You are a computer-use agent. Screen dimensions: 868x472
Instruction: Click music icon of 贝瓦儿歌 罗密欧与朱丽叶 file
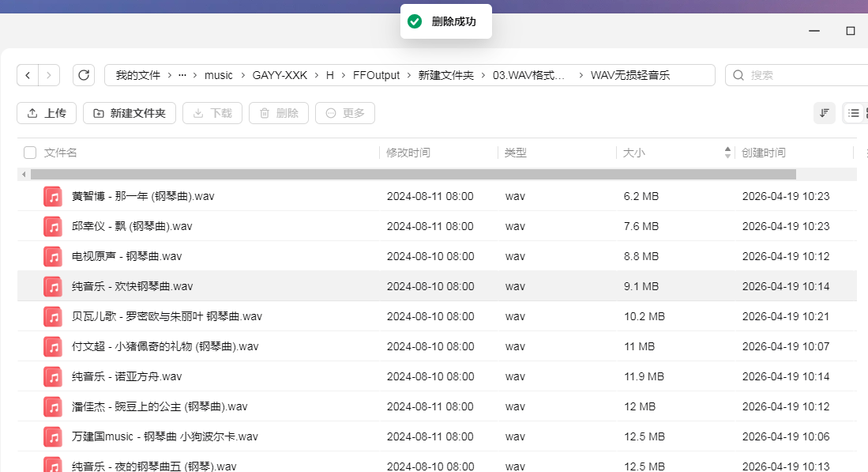(53, 316)
